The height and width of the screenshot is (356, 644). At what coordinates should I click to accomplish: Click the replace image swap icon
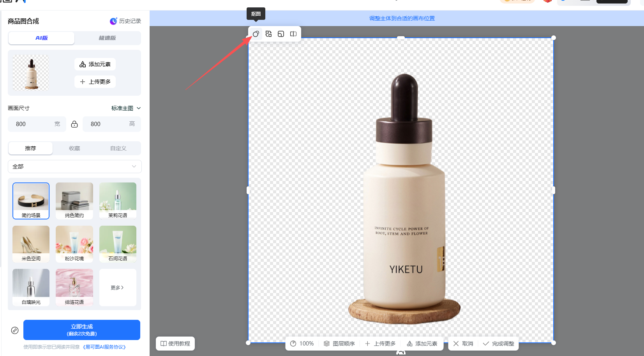tap(268, 34)
